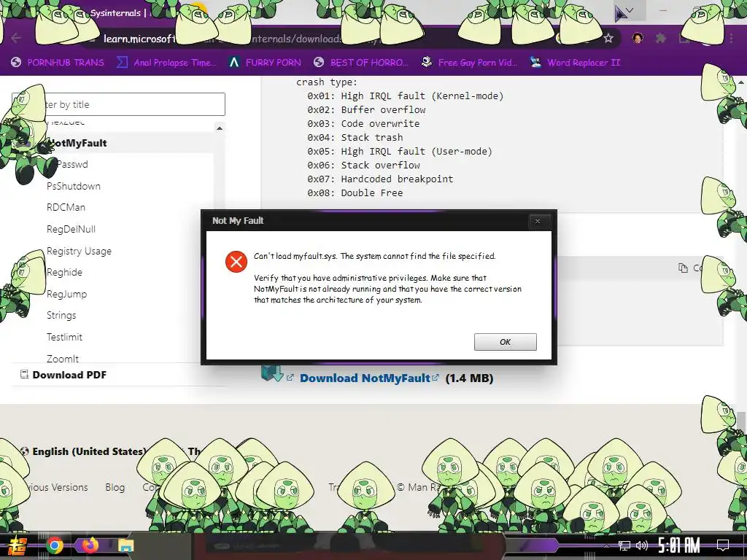
Task: Open Strings in the sidebar list
Action: point(61,315)
